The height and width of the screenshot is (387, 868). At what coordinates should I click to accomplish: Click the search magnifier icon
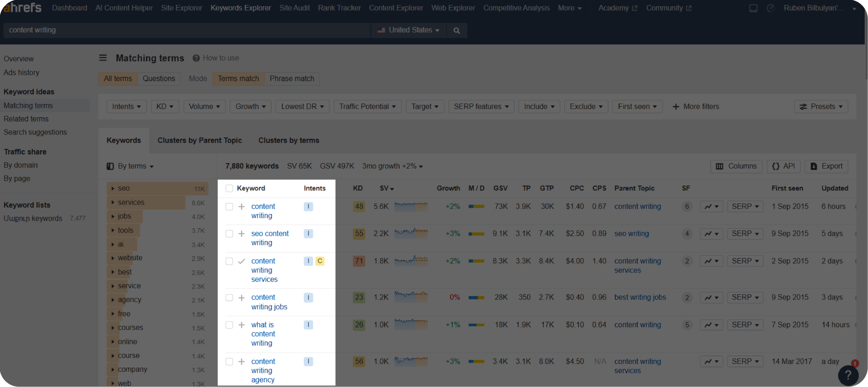coord(456,30)
